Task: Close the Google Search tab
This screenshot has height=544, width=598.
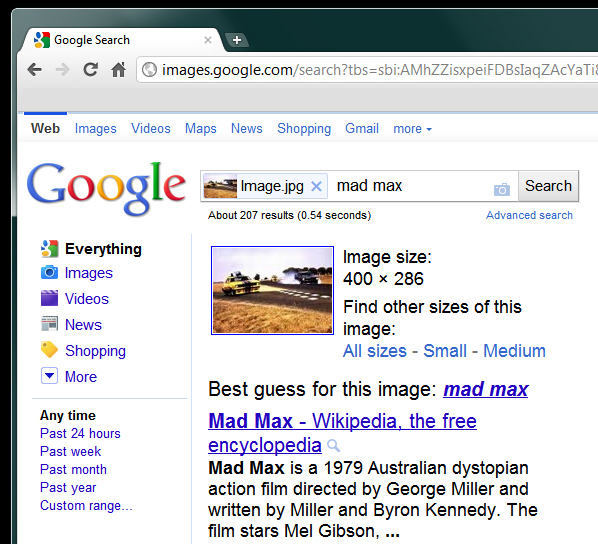Action: pos(208,40)
